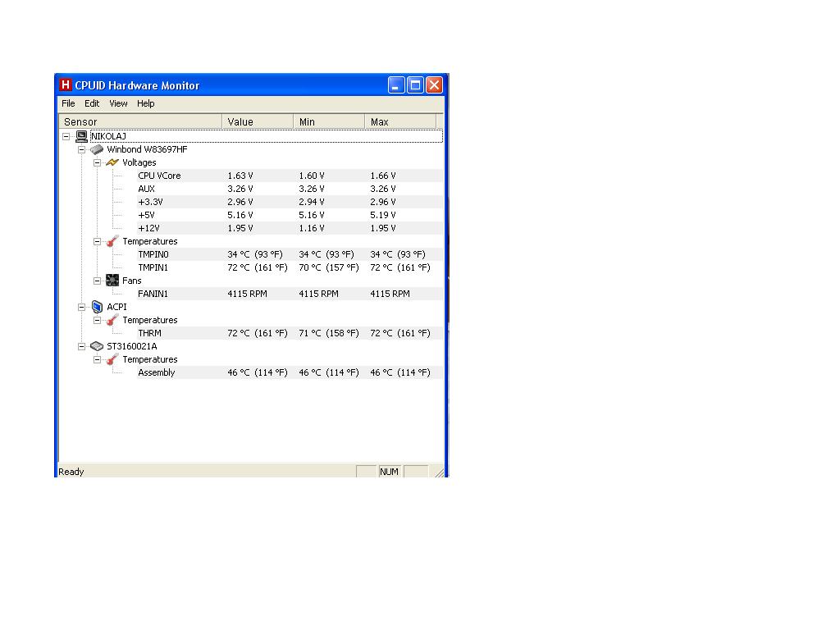This screenshot has width=840, height=630.
Task: Select the THRM sensor row
Action: [290, 333]
